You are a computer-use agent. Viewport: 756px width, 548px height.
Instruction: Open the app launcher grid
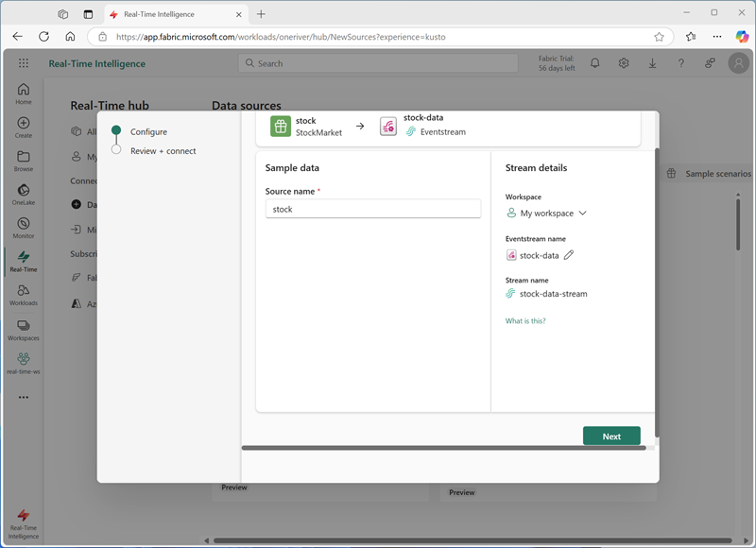(23, 63)
